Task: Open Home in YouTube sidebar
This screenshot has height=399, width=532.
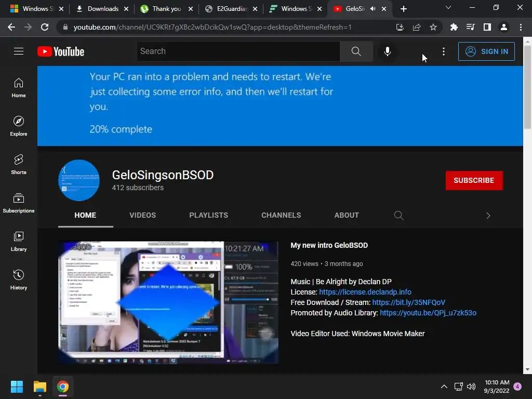Action: pos(19,88)
